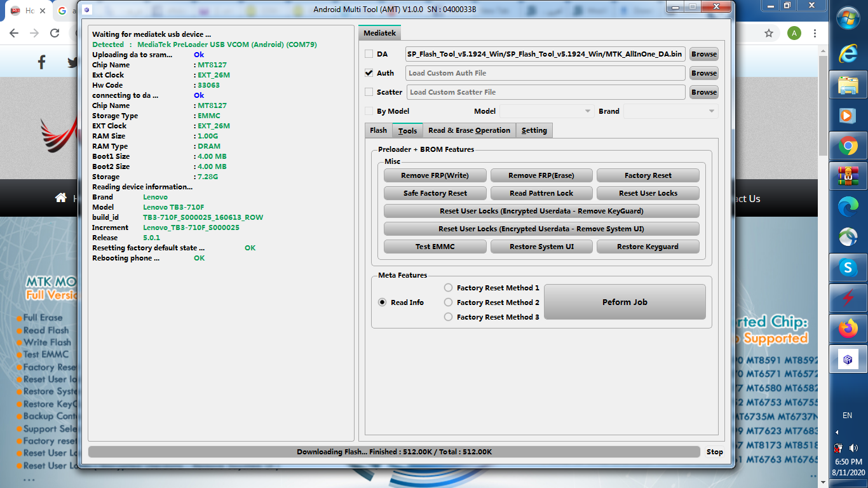
Task: Click the Safe Factory Reset button
Action: 435,193
